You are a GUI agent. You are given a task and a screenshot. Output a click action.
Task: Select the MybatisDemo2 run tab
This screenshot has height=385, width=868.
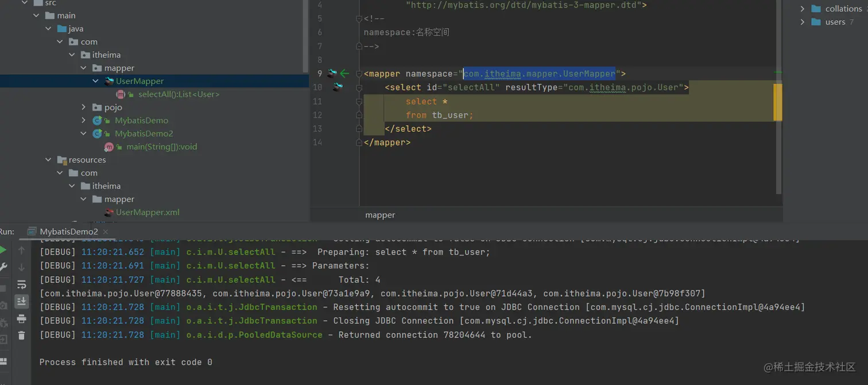click(x=68, y=232)
